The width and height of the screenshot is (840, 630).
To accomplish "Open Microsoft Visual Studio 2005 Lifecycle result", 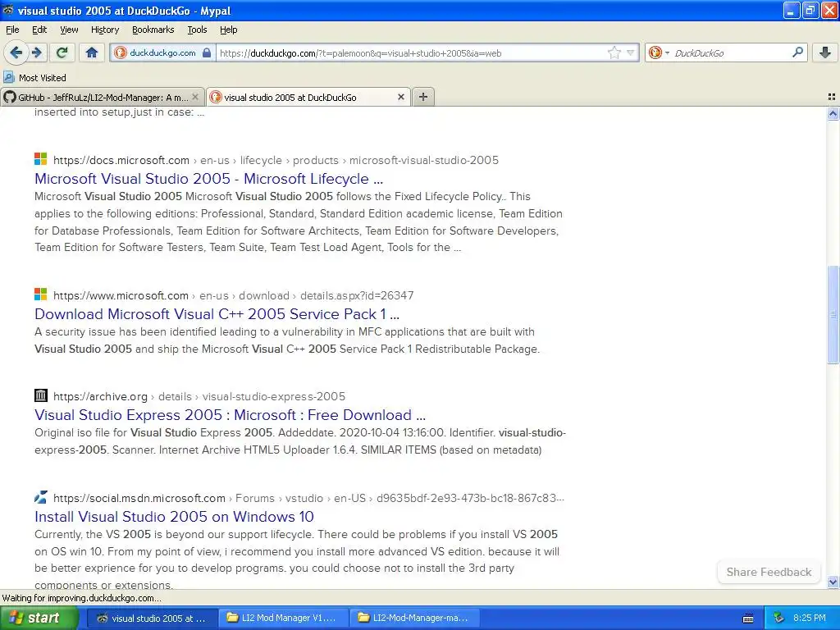I will (x=209, y=178).
